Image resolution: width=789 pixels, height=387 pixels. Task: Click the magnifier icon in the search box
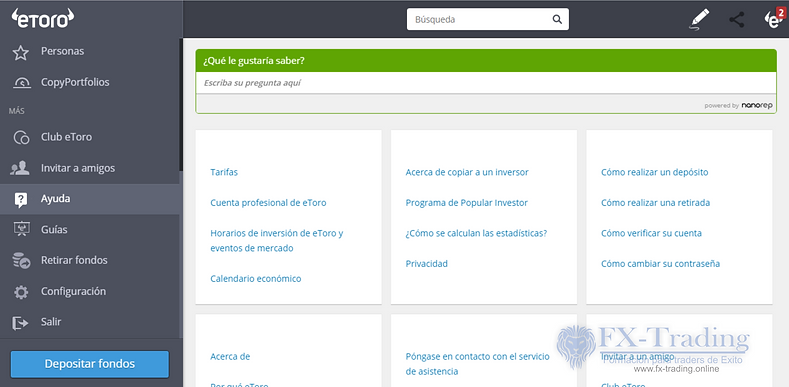pyautogui.click(x=557, y=20)
